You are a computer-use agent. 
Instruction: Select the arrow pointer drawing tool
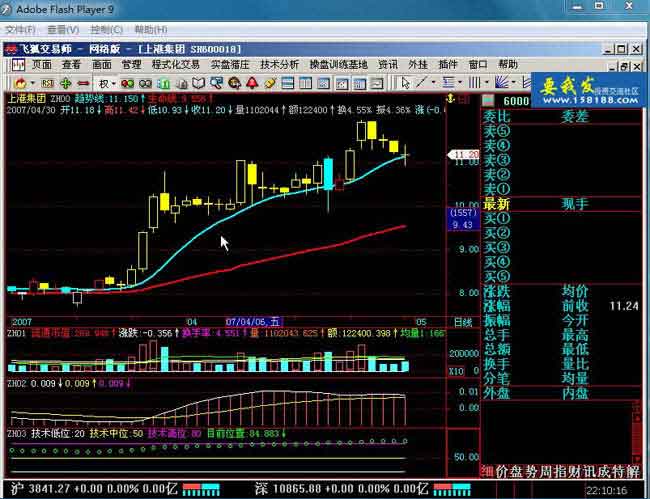[x=405, y=83]
